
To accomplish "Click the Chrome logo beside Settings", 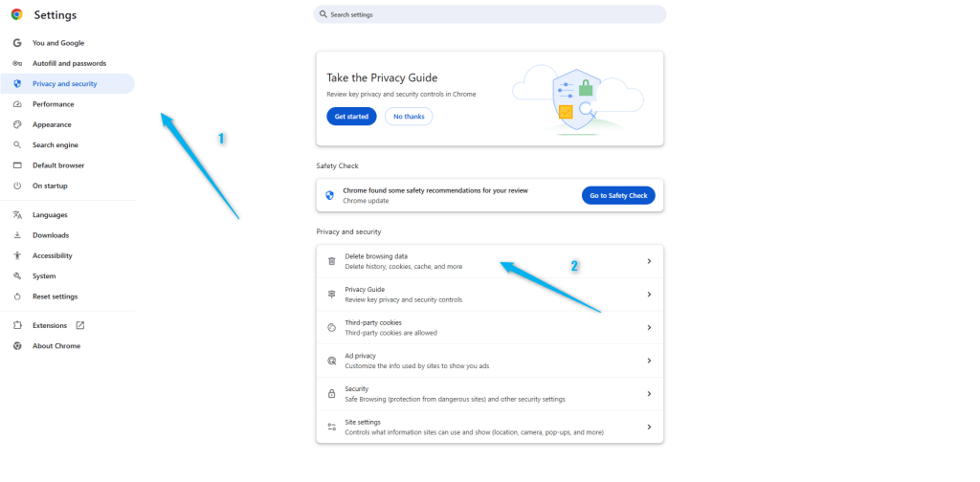I will (x=17, y=15).
